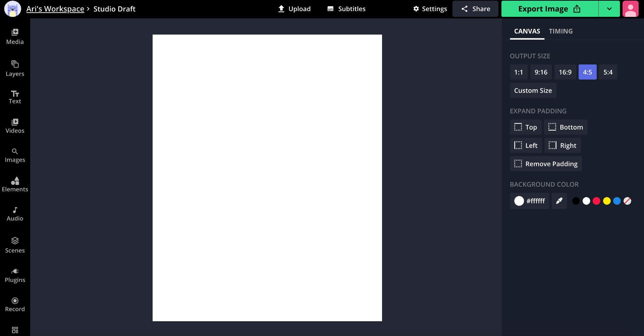Open Ari's Workspace link
This screenshot has height=336, width=644.
(x=55, y=9)
